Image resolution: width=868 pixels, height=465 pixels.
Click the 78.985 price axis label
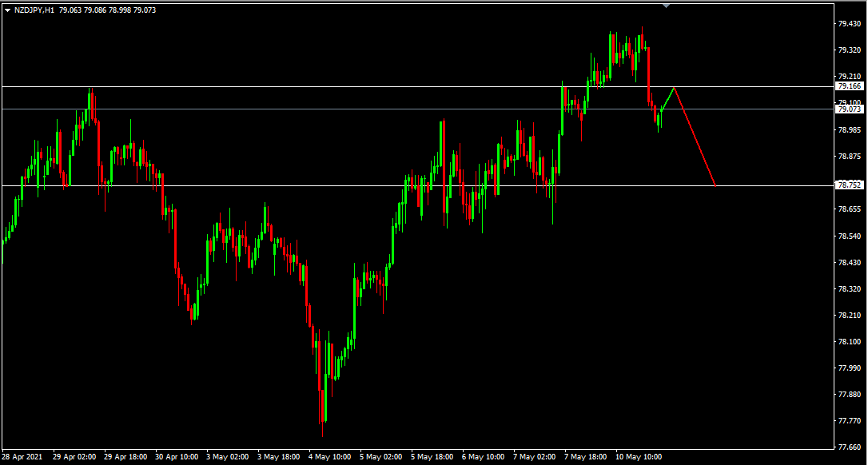click(849, 129)
